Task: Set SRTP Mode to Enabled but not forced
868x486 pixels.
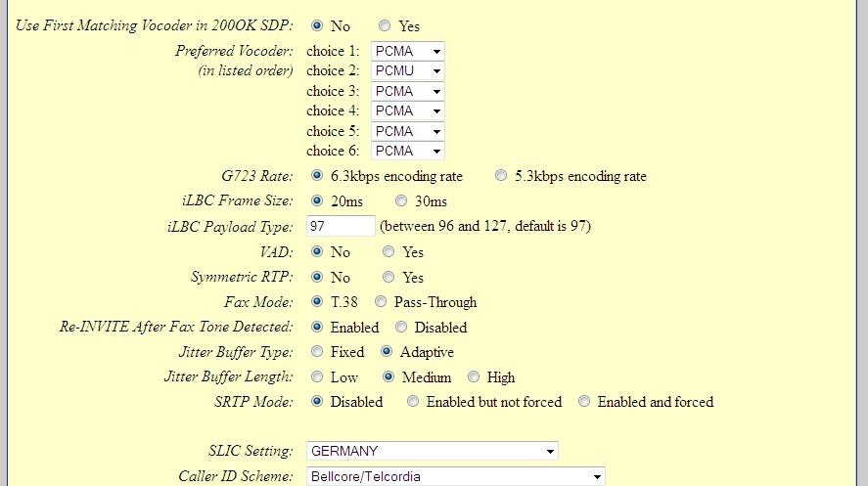Action: (x=412, y=401)
